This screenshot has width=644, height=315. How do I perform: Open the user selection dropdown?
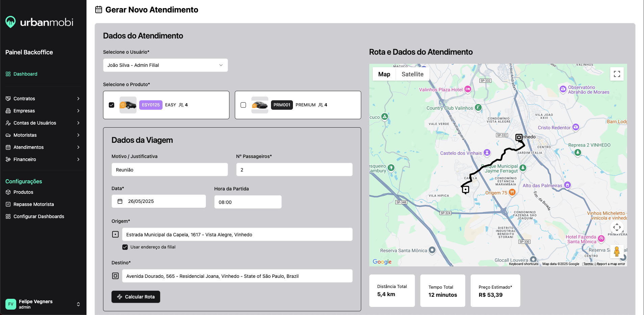pyautogui.click(x=165, y=65)
